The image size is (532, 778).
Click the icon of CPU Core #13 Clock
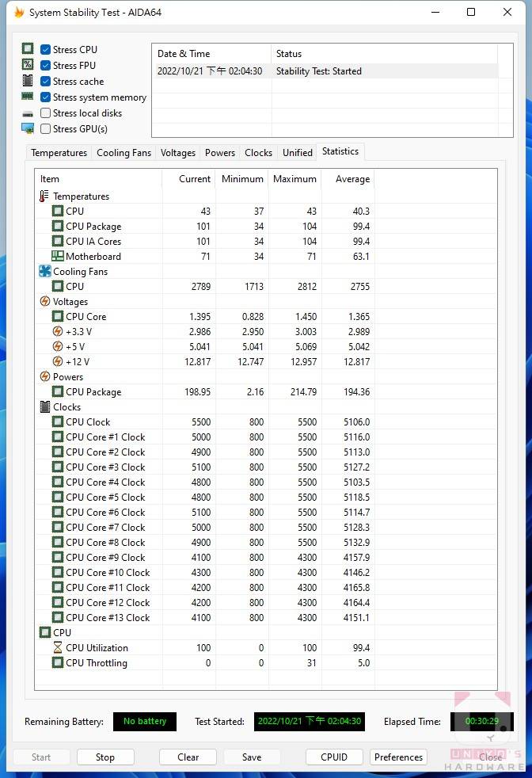[x=58, y=617]
